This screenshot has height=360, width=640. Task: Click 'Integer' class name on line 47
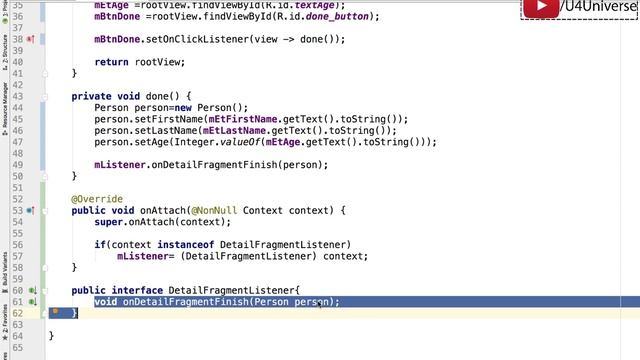pyautogui.click(x=194, y=142)
